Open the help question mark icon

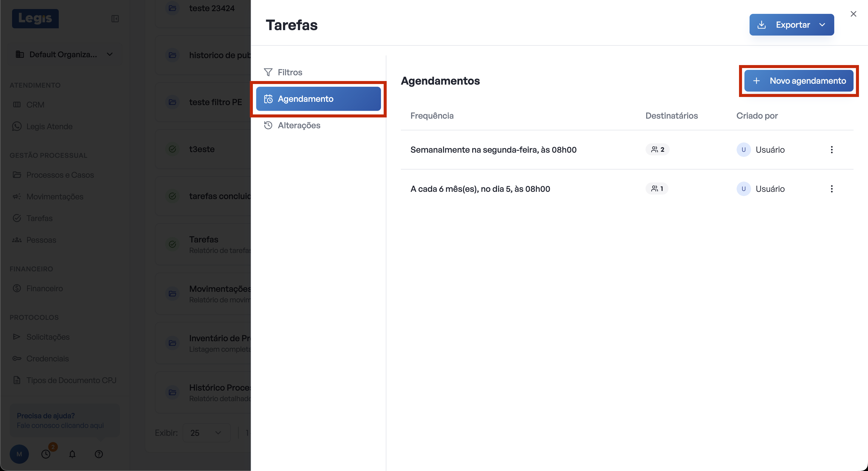point(99,454)
